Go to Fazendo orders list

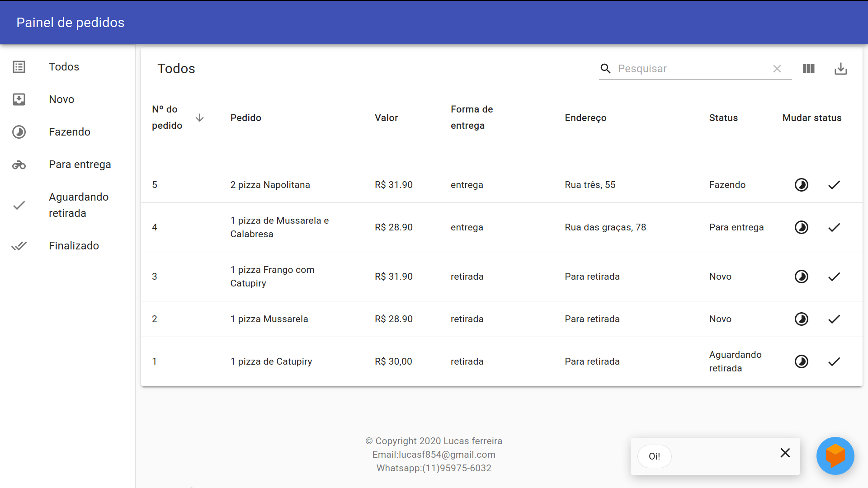[x=69, y=132]
